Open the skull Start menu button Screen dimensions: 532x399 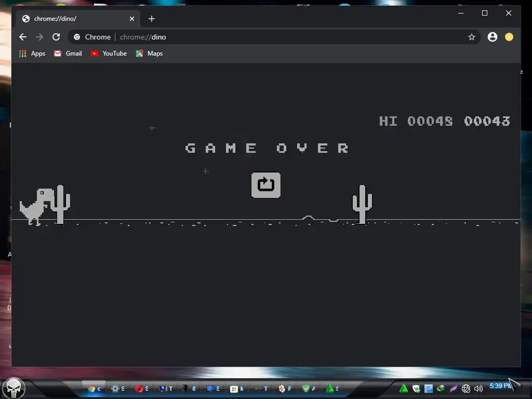(14, 388)
